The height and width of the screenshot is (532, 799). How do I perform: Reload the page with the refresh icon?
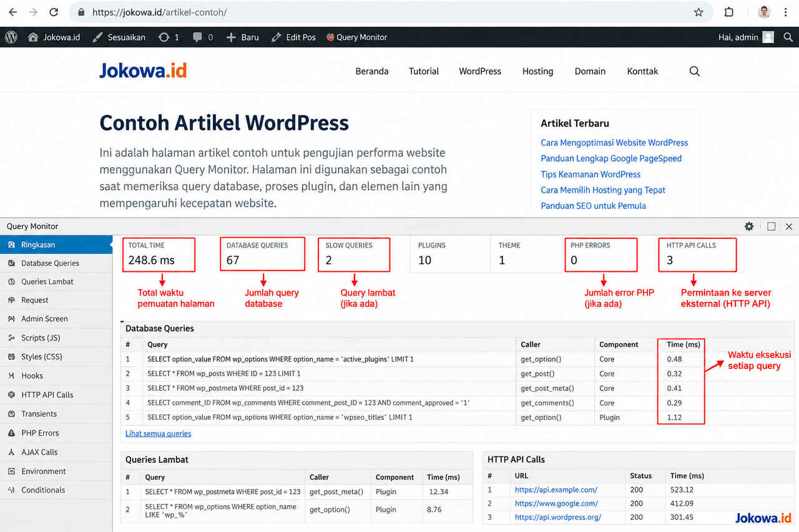click(54, 12)
